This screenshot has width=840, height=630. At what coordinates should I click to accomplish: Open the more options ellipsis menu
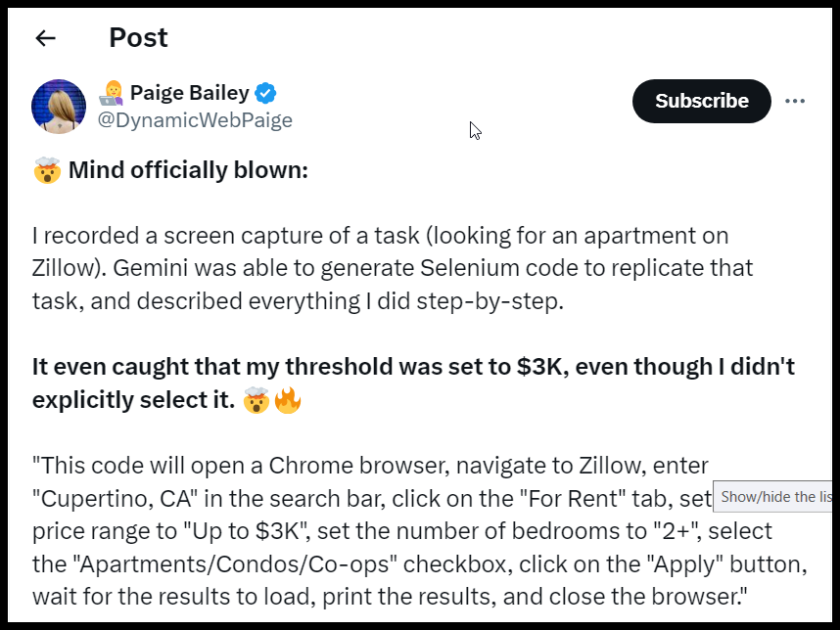tap(795, 101)
